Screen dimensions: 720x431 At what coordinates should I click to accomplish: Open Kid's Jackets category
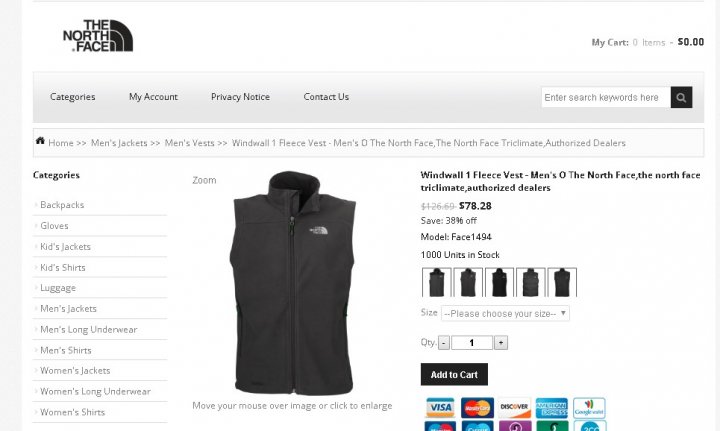[65, 246]
